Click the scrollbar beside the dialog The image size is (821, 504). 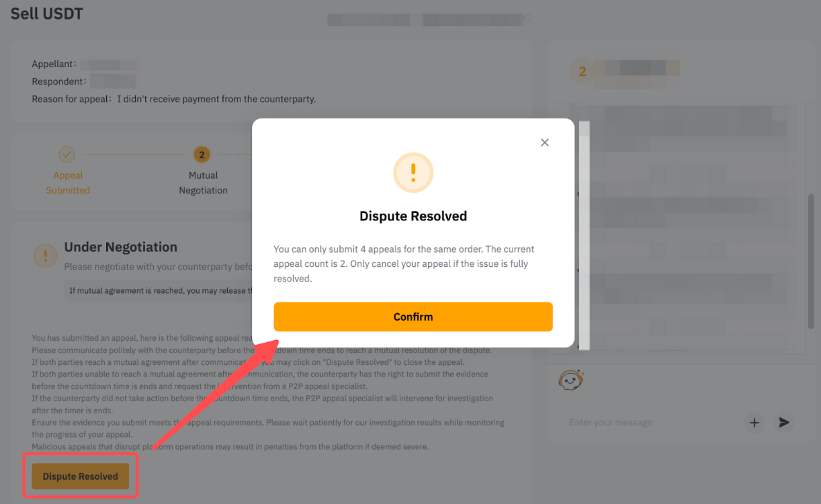click(x=584, y=235)
